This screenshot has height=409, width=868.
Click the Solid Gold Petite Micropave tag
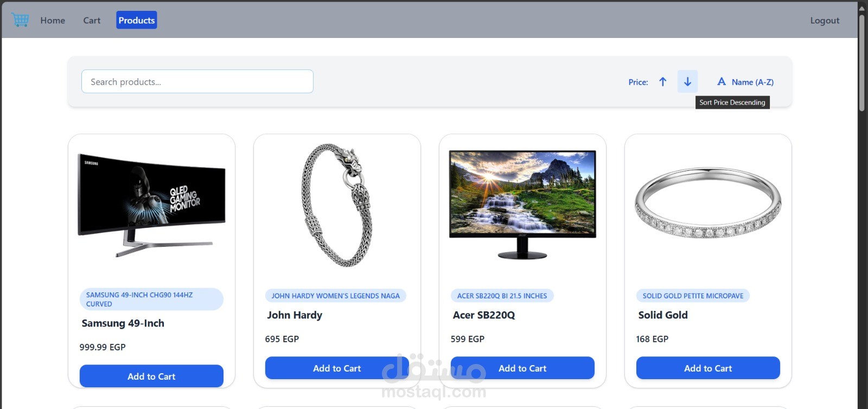[693, 296]
